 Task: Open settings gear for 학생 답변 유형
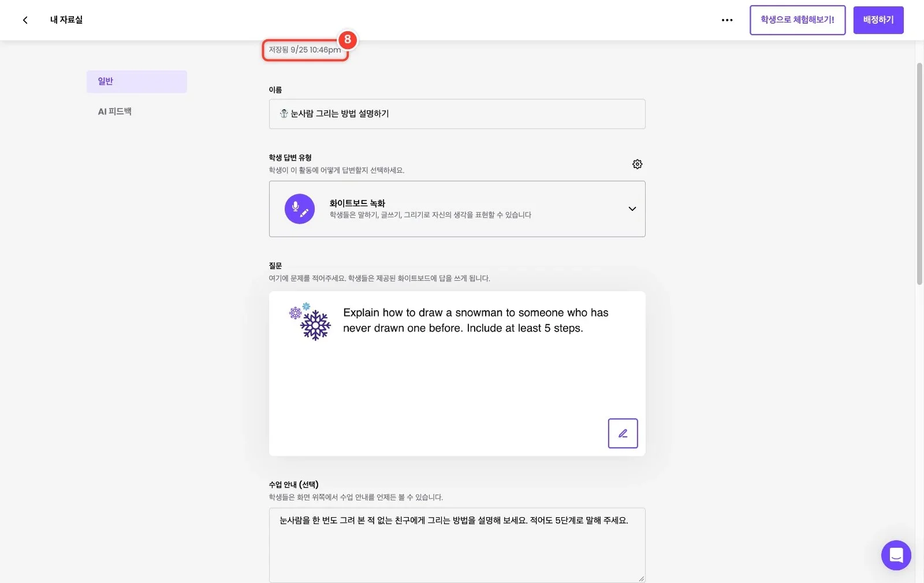[x=637, y=164]
